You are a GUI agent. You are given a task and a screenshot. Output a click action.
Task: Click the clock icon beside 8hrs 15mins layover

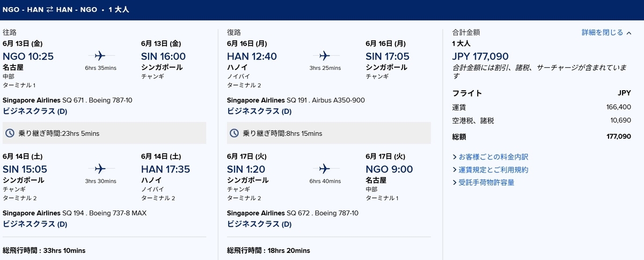pos(235,133)
